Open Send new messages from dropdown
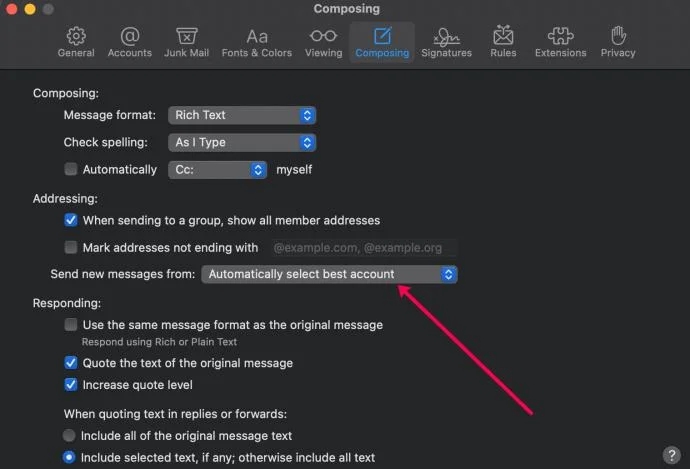Screen dimensions: 690x469 329,274
